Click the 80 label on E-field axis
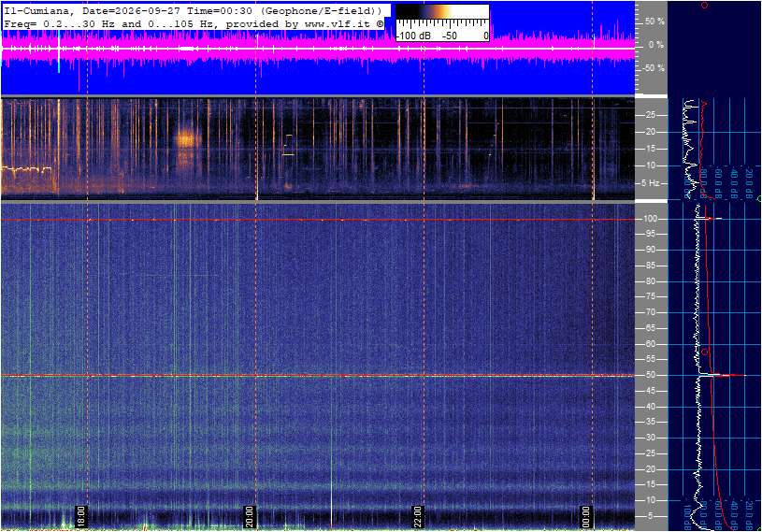Viewport: 762px width, 532px height. point(650,281)
